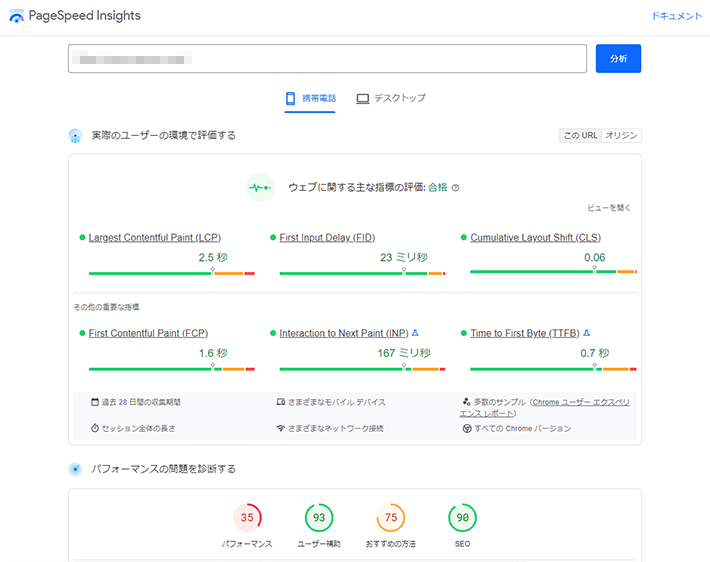The height and width of the screenshot is (562, 710).
Task: Open Largest Contentful Paint (LCP) link
Action: 154,237
